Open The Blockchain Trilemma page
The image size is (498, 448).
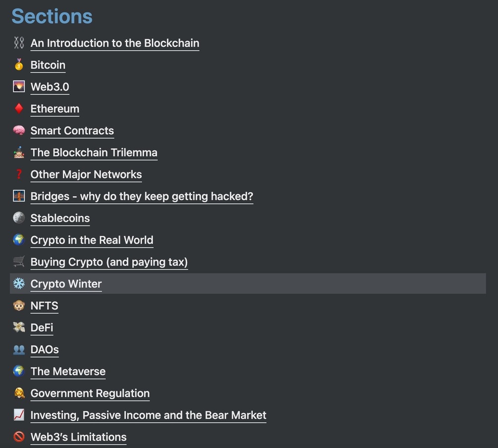tap(94, 153)
